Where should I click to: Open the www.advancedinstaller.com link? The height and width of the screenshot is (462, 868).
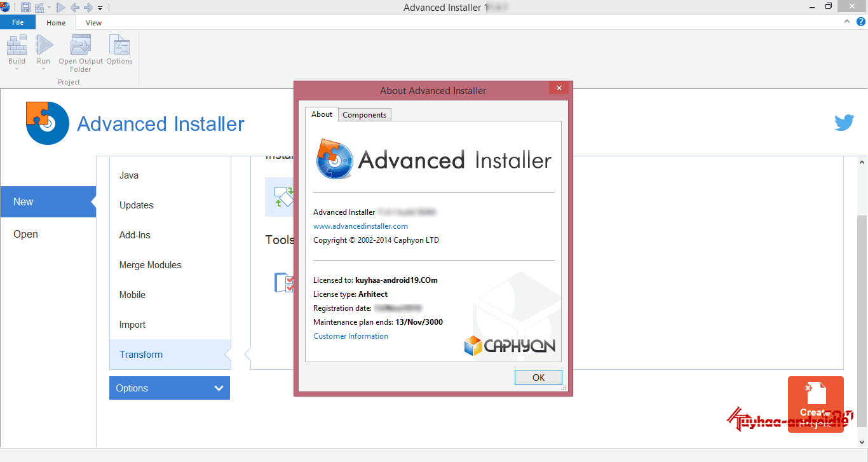(360, 226)
